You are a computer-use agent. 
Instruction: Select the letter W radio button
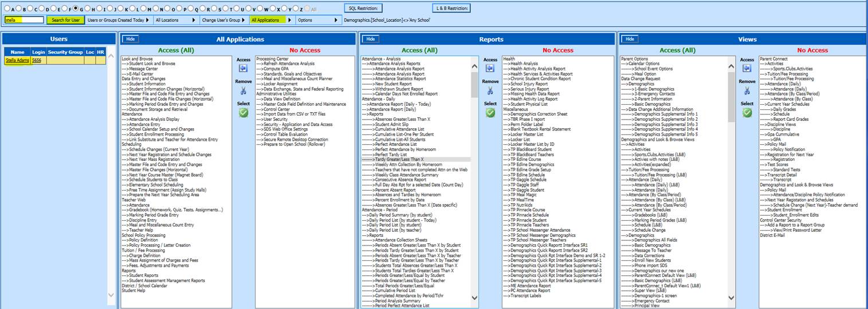coord(259,9)
